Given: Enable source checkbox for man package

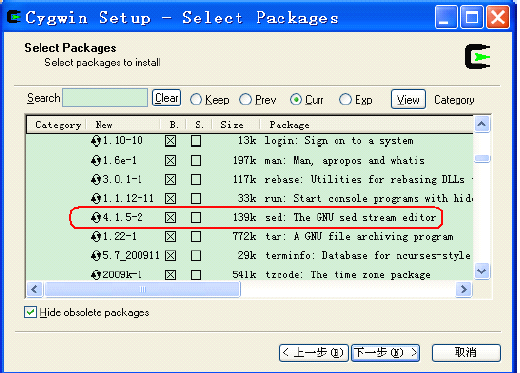Looking at the screenshot, I should [x=196, y=161].
